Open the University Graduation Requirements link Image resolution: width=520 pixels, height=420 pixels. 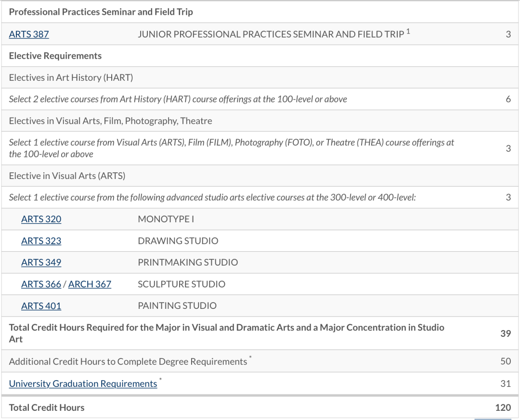[83, 383]
